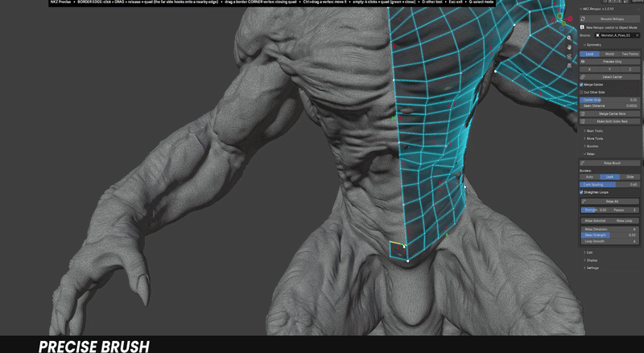Viewport: 644px width, 353px height.
Task: Expand the Main Tools section
Action: pyautogui.click(x=593, y=131)
